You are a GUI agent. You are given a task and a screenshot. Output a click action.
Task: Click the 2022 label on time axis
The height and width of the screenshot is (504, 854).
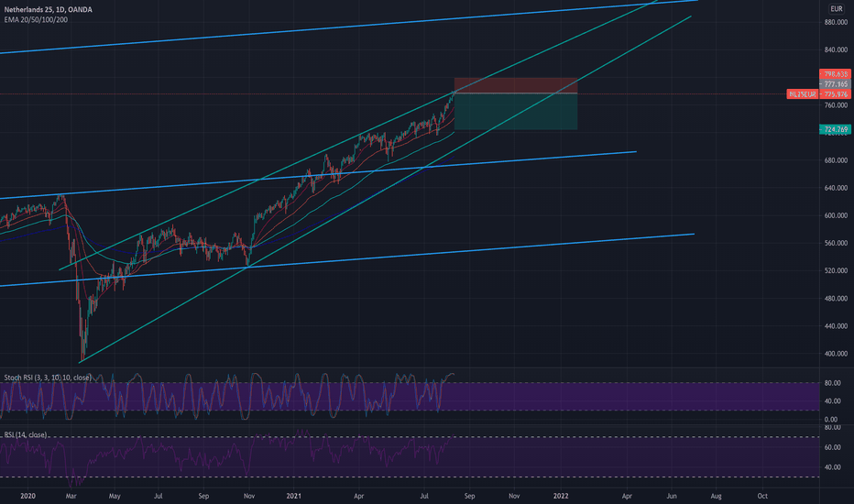pos(561,497)
